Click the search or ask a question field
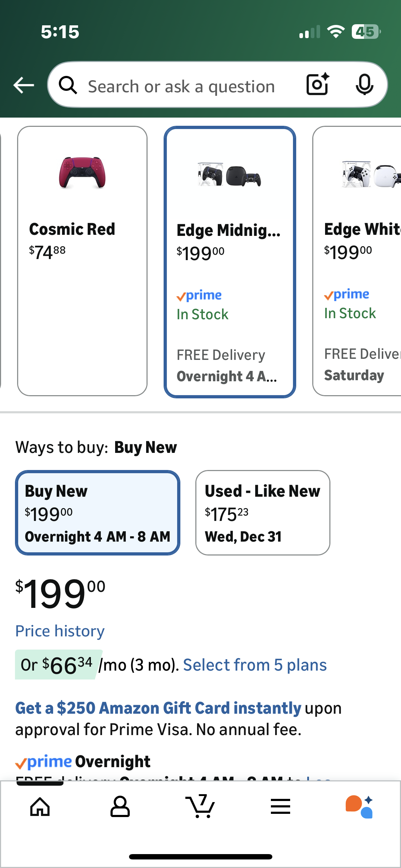This screenshot has width=401, height=868. (182, 87)
